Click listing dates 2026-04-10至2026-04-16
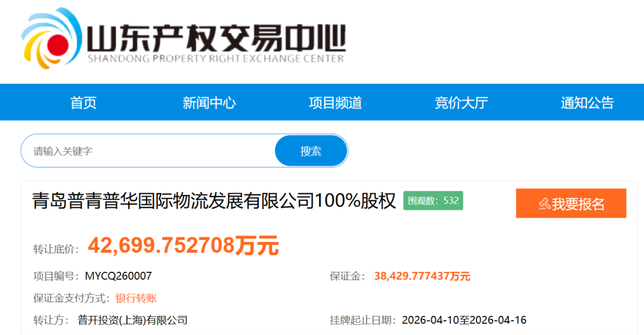This screenshot has height=335, width=644. 464,320
